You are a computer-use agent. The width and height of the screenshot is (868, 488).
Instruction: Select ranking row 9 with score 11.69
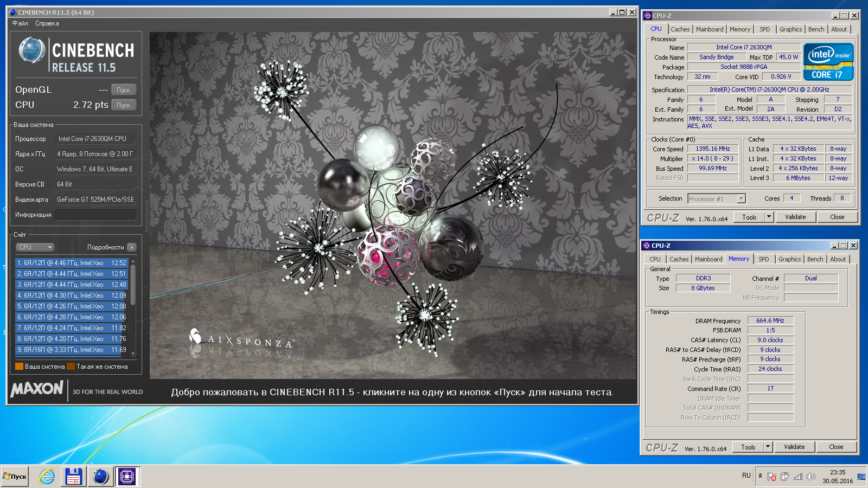[x=72, y=350]
